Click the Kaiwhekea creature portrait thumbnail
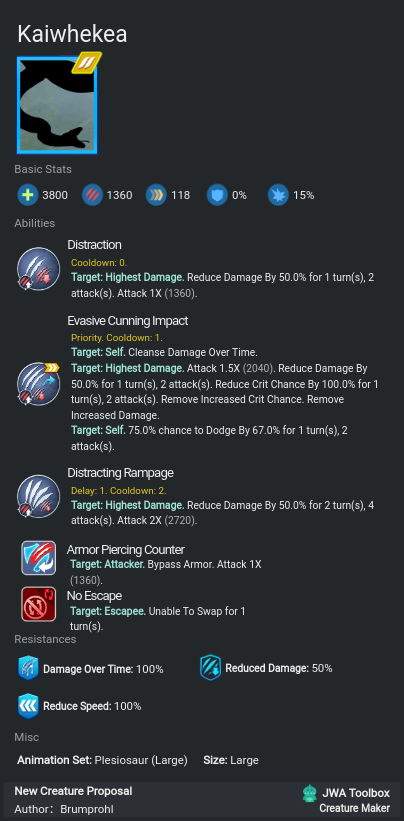Image resolution: width=404 pixels, height=821 pixels. pyautogui.click(x=57, y=105)
